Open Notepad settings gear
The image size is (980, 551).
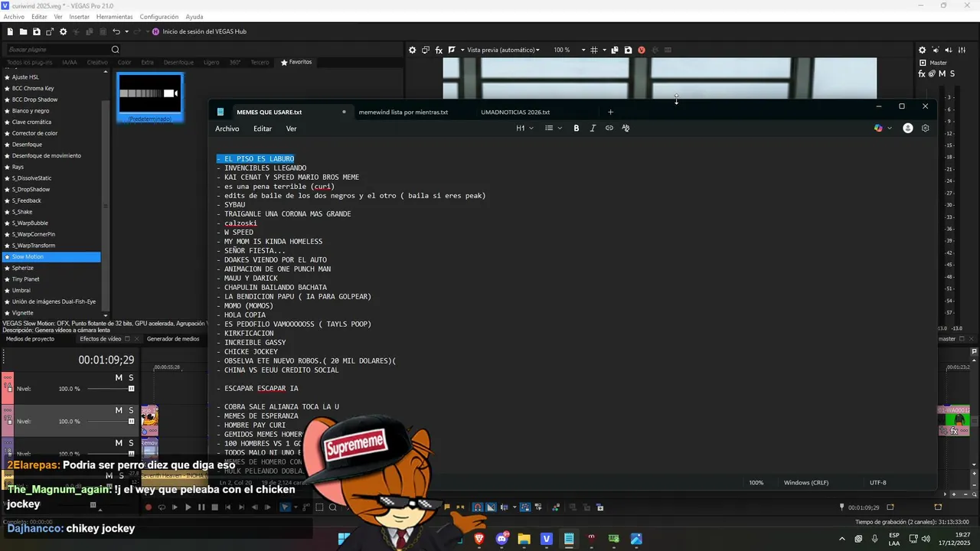click(x=925, y=129)
